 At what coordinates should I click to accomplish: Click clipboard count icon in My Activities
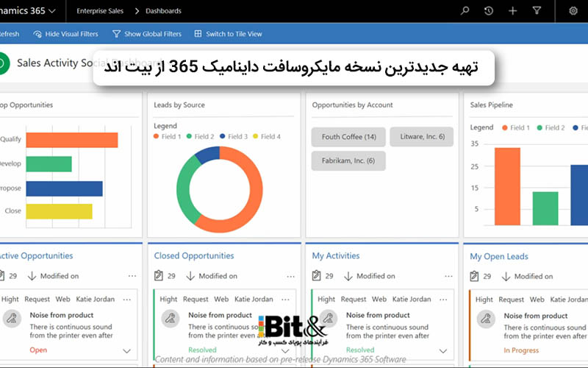[317, 275]
